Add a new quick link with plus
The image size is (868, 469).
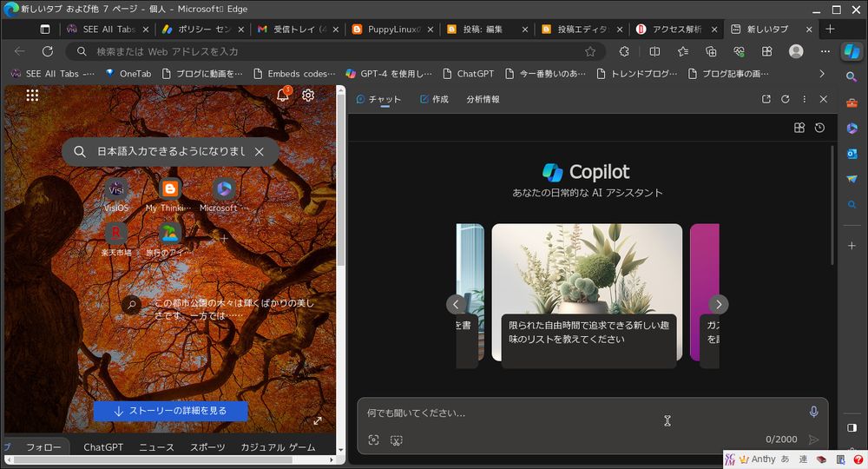(x=224, y=239)
